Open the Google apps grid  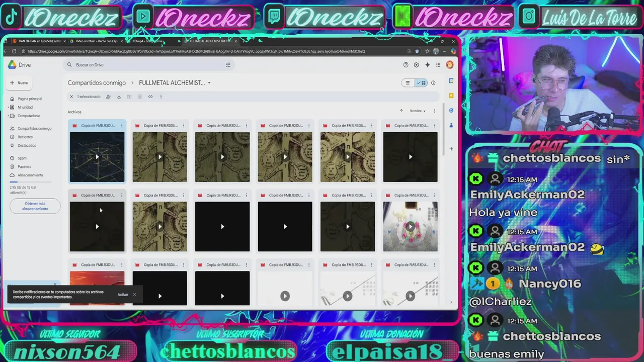[438, 65]
